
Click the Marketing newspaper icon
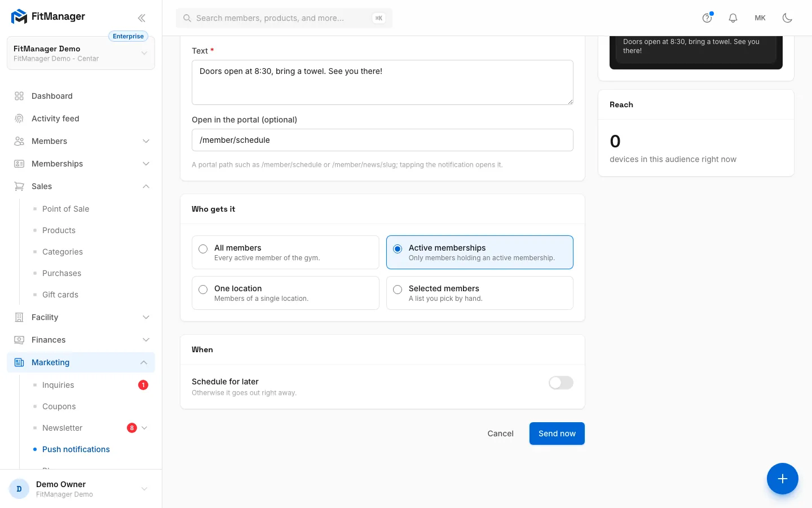coord(19,362)
